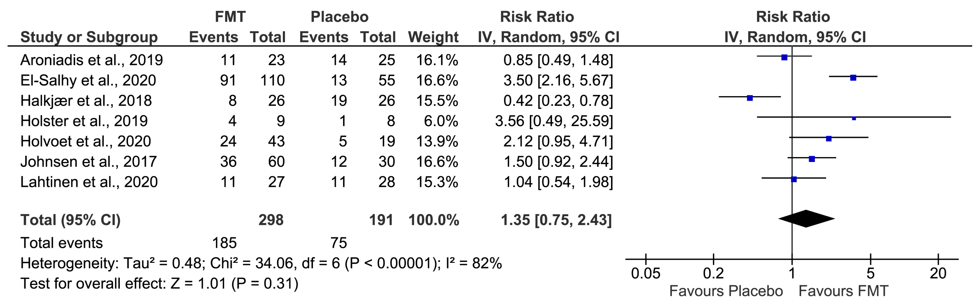Click the Halkjær et al., 2018 study name
The width and height of the screenshot is (980, 304).
pos(86,101)
